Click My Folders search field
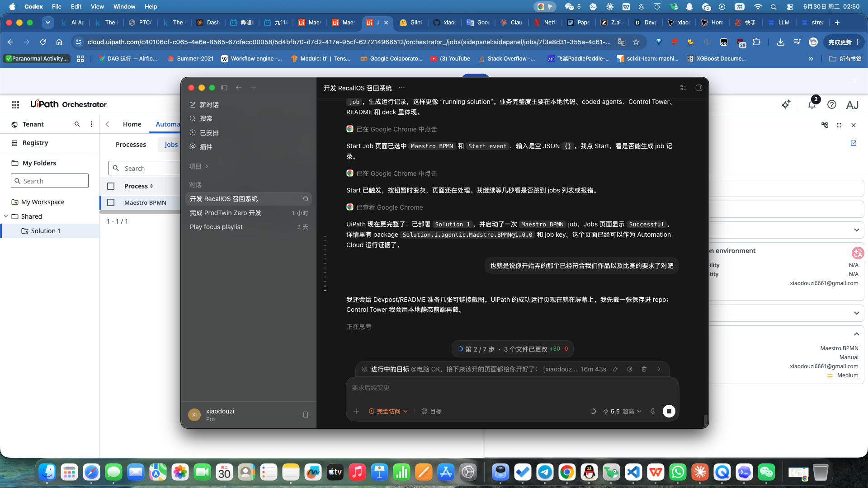The width and height of the screenshot is (868, 488). [x=50, y=181]
